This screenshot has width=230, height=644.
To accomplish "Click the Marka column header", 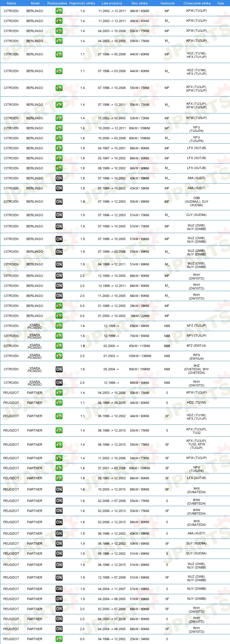I will [x=11, y=3].
